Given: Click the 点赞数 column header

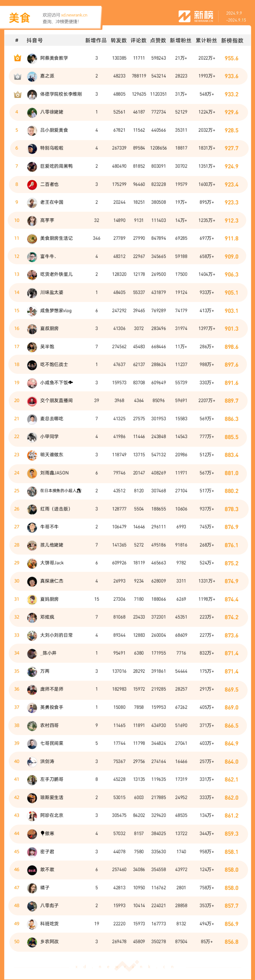Looking at the screenshot, I should click(158, 40).
